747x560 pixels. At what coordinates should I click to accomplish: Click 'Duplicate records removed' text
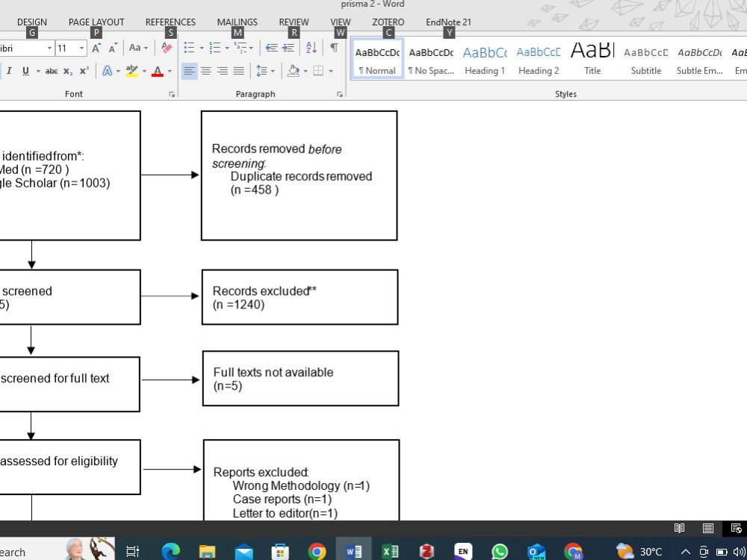301,176
